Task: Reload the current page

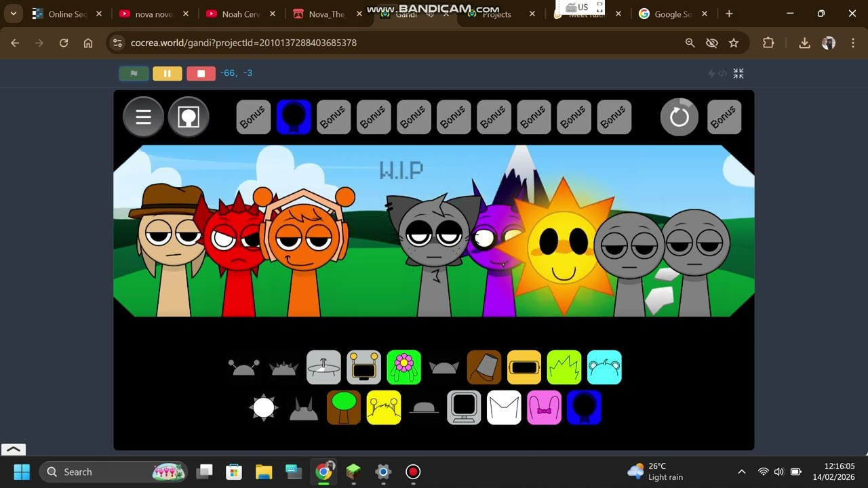Action: click(64, 43)
